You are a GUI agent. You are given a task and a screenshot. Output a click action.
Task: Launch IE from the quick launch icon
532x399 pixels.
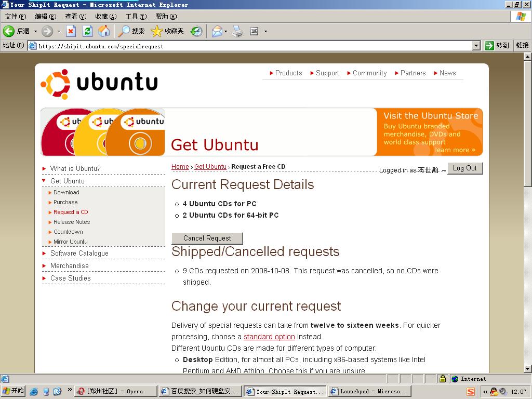[x=34, y=391]
